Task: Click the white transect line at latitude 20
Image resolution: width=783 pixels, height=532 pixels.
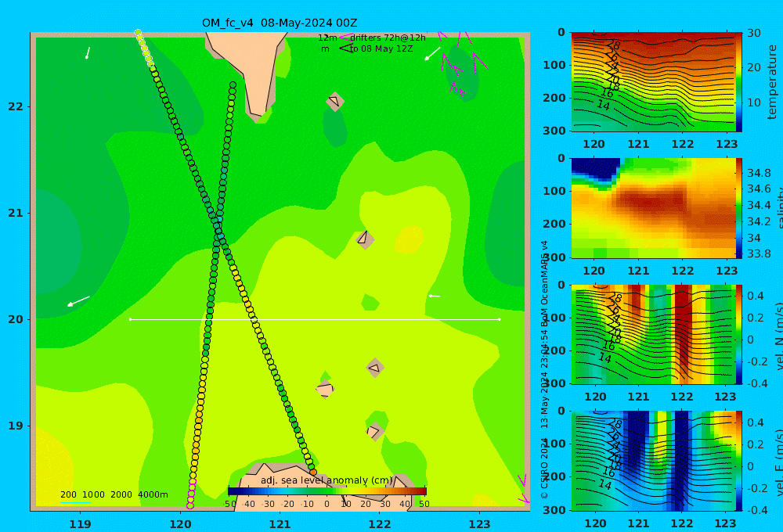Action: tap(315, 319)
